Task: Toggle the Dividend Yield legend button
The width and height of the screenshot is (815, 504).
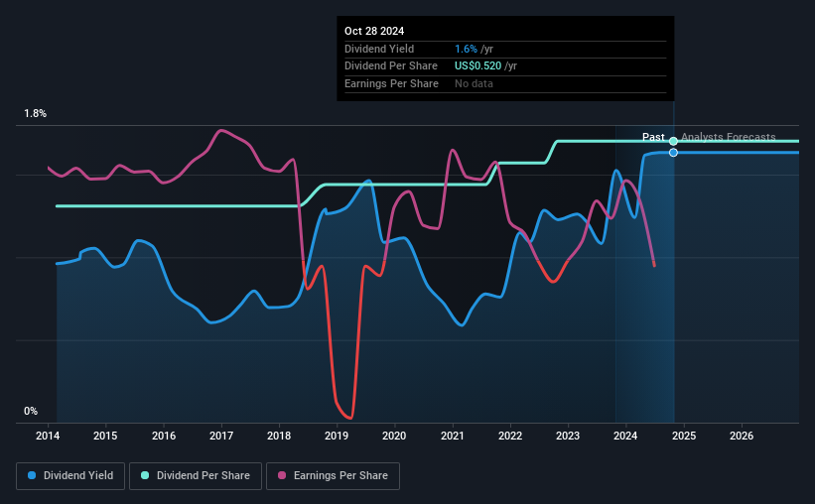Action: [x=70, y=476]
